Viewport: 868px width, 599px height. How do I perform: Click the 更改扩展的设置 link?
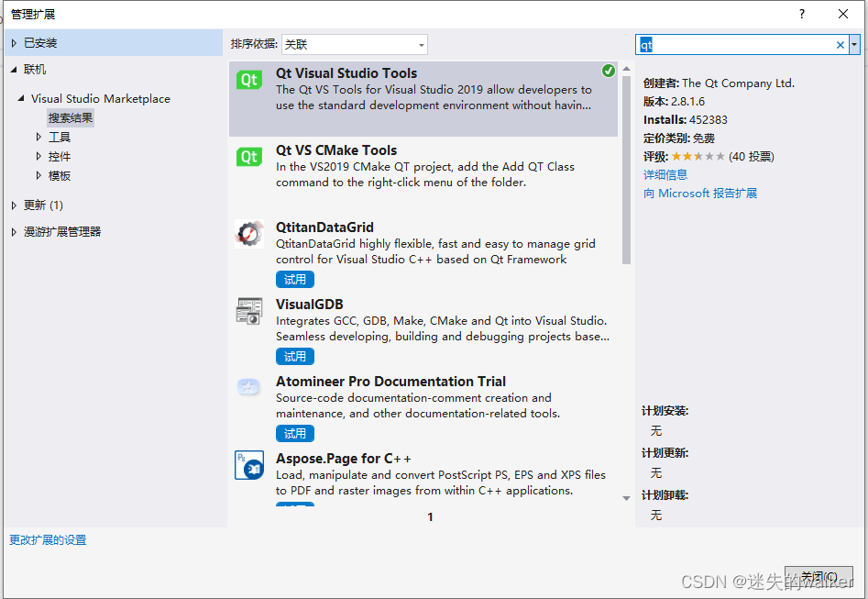click(x=47, y=539)
